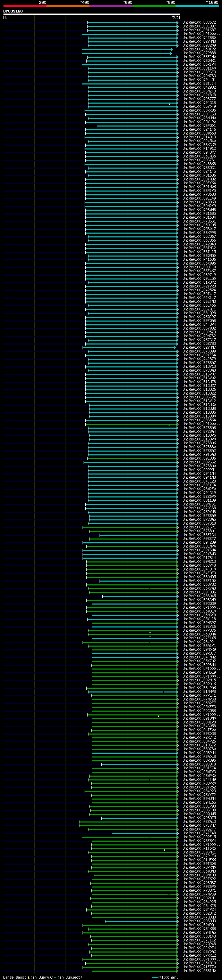
Task: Open hit UniRef100_Q84P25
Action: tap(199, 902)
